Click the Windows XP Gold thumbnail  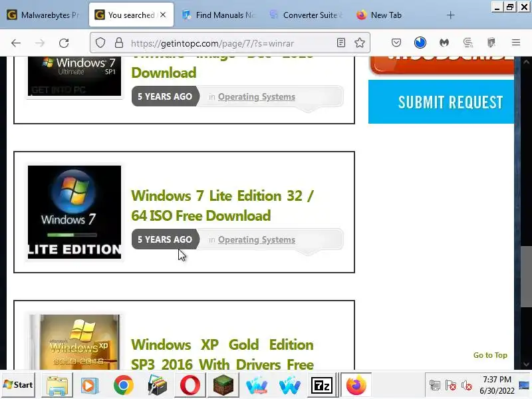coord(74,342)
